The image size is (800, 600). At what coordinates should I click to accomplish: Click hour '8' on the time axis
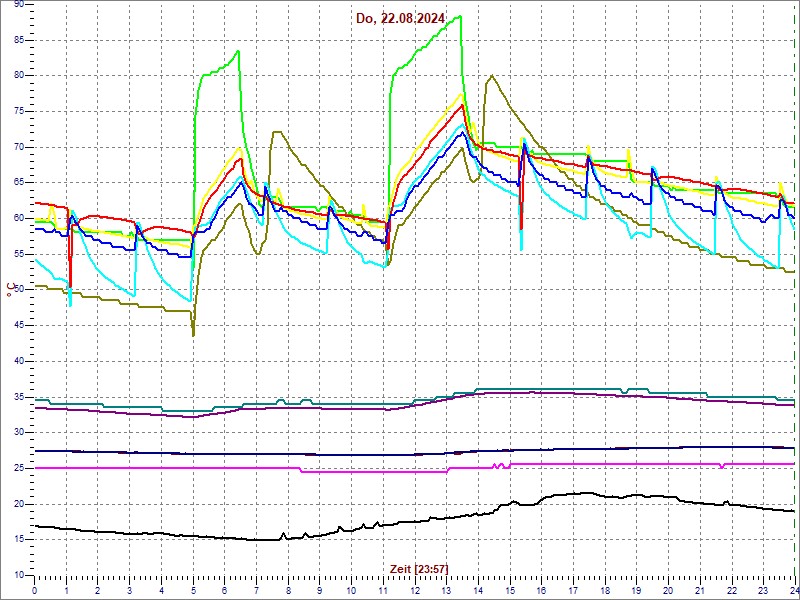288,590
